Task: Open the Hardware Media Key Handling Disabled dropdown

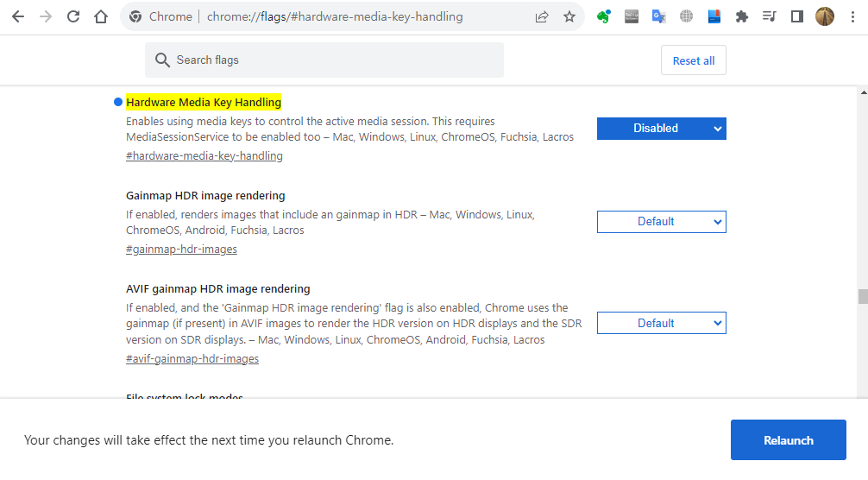Action: click(661, 129)
